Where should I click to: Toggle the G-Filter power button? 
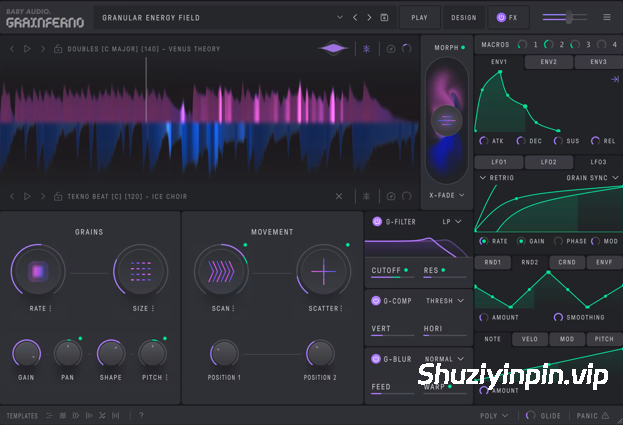tap(377, 222)
